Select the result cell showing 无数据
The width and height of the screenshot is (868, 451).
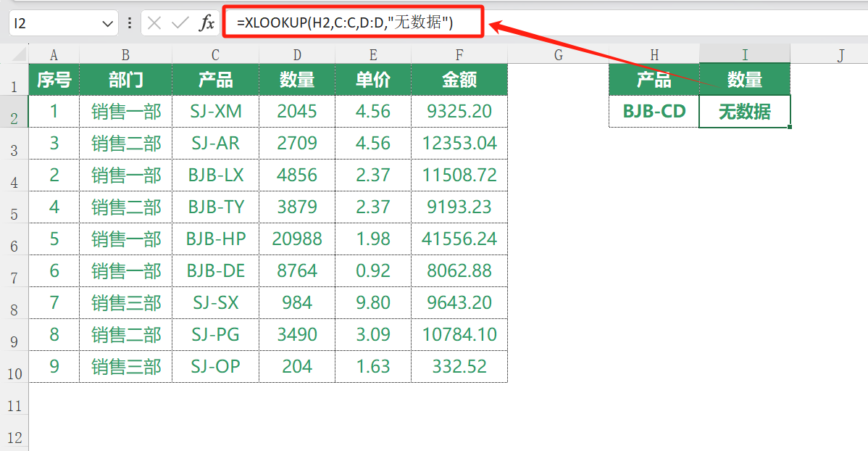[x=745, y=112]
